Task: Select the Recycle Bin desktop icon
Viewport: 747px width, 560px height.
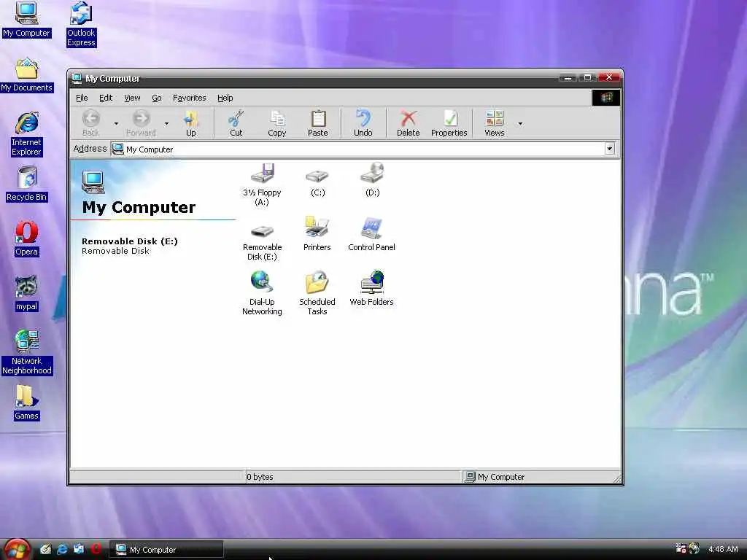Action: point(27,184)
